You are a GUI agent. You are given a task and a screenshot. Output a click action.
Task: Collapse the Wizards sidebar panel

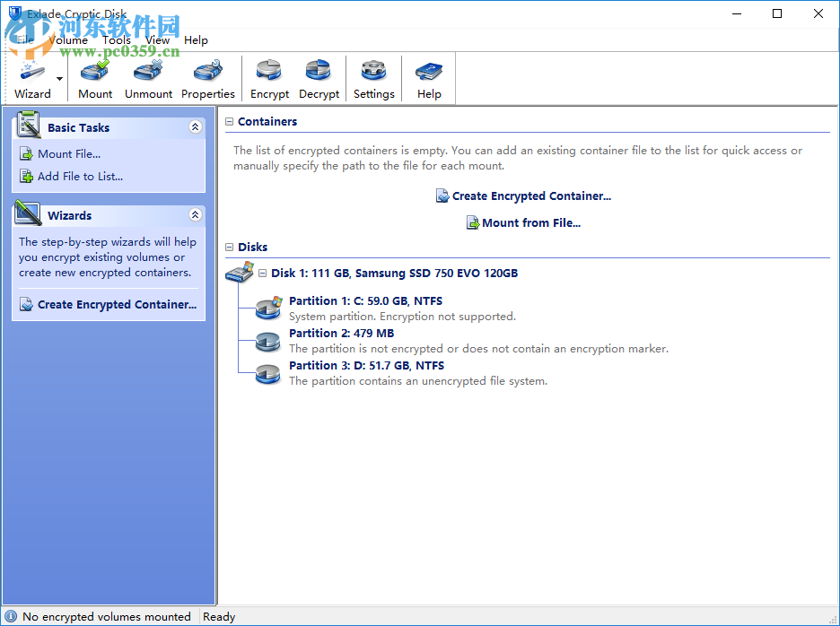point(195,216)
